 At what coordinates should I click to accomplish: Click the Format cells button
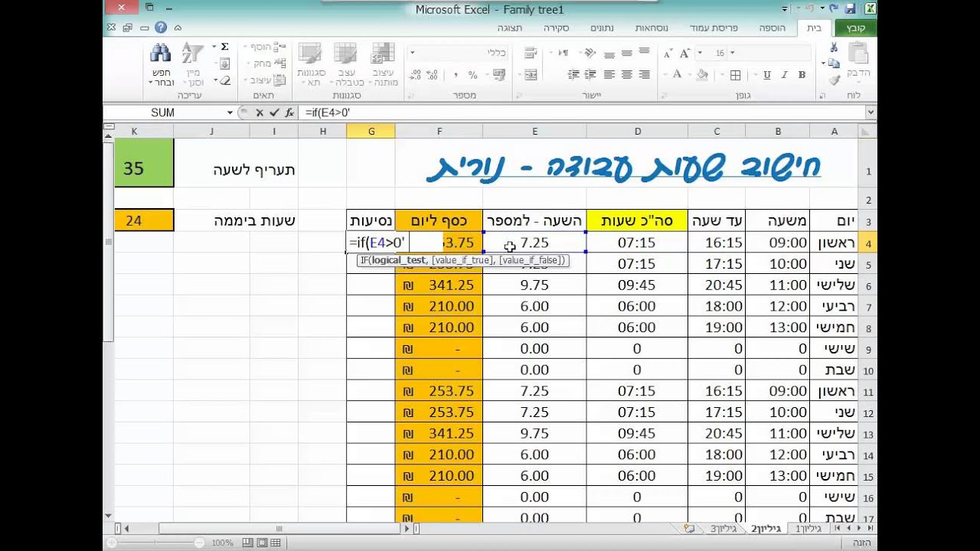264,80
